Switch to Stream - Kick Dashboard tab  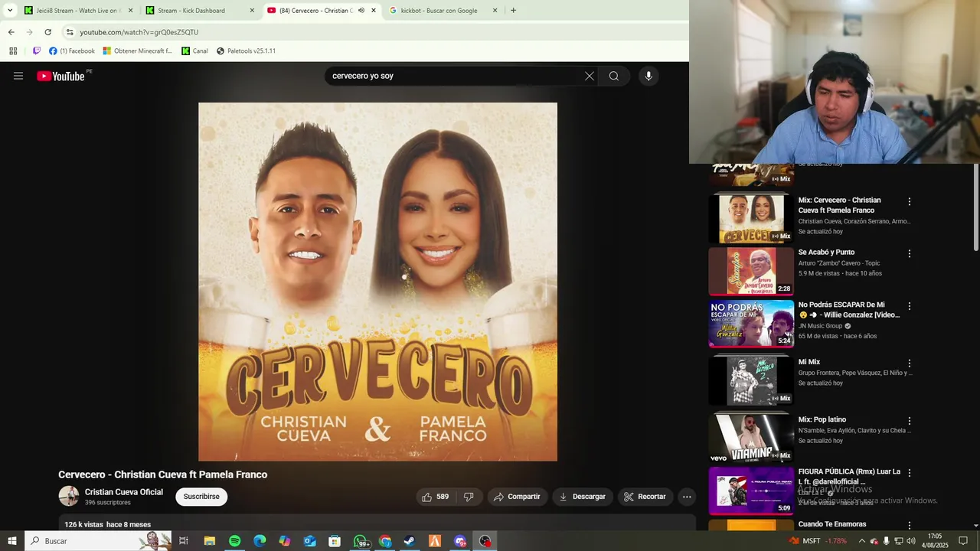point(199,11)
